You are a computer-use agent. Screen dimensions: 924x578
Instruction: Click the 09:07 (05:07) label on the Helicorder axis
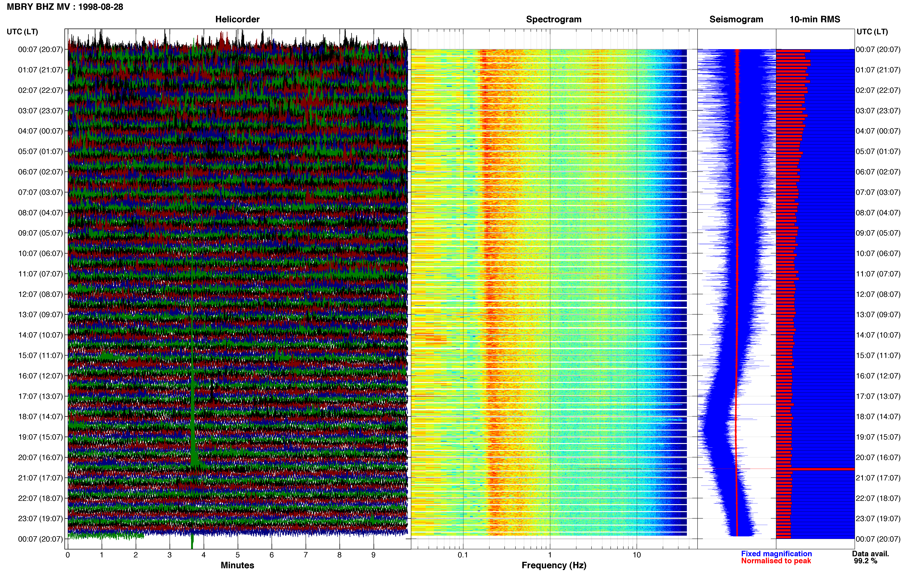click(x=41, y=233)
